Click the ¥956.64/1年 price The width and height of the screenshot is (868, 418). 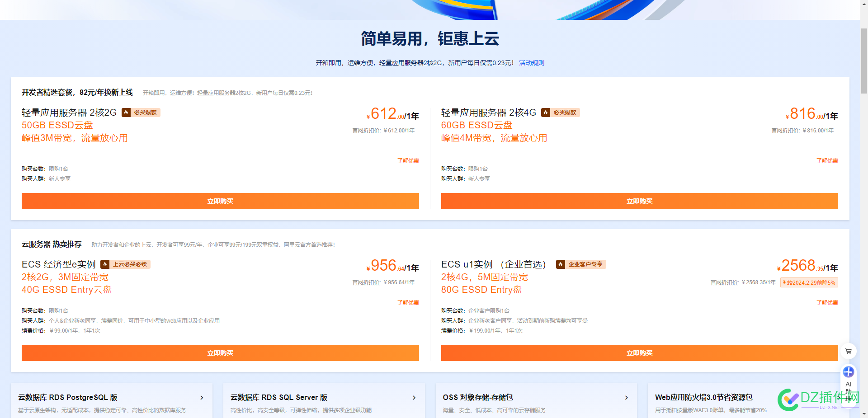point(392,266)
